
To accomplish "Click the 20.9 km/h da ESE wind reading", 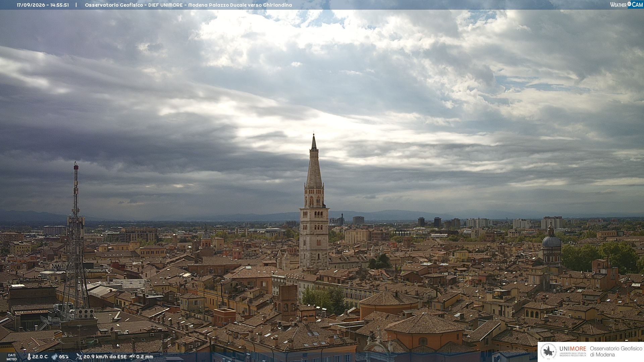I will 105,357.
